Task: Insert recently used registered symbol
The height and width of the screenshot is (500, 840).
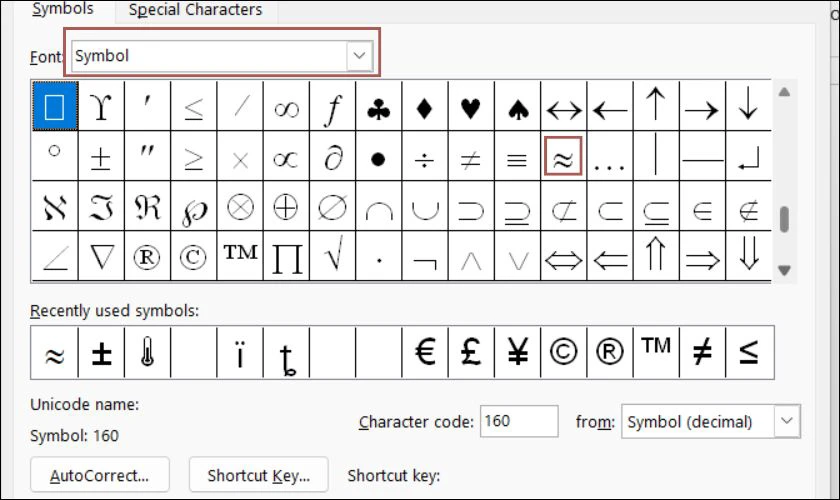Action: [610, 353]
